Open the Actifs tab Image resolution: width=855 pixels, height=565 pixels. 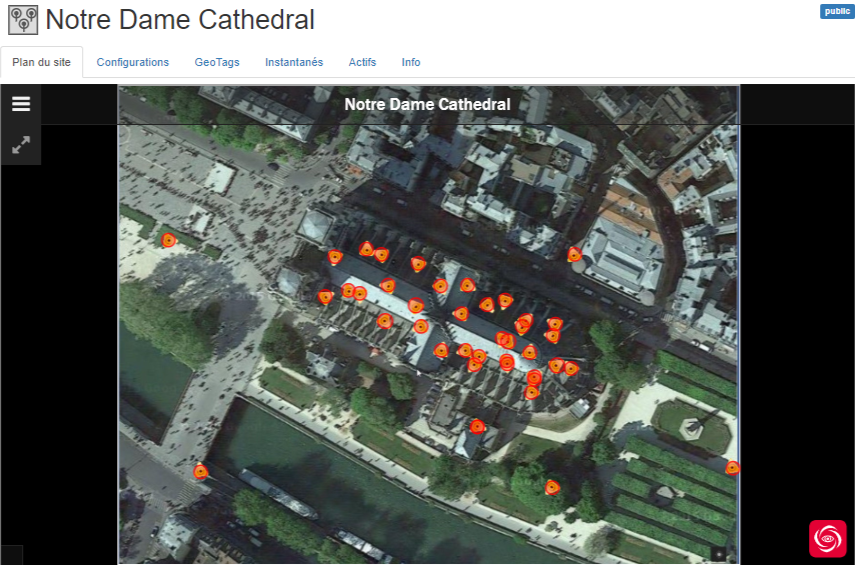tap(362, 62)
